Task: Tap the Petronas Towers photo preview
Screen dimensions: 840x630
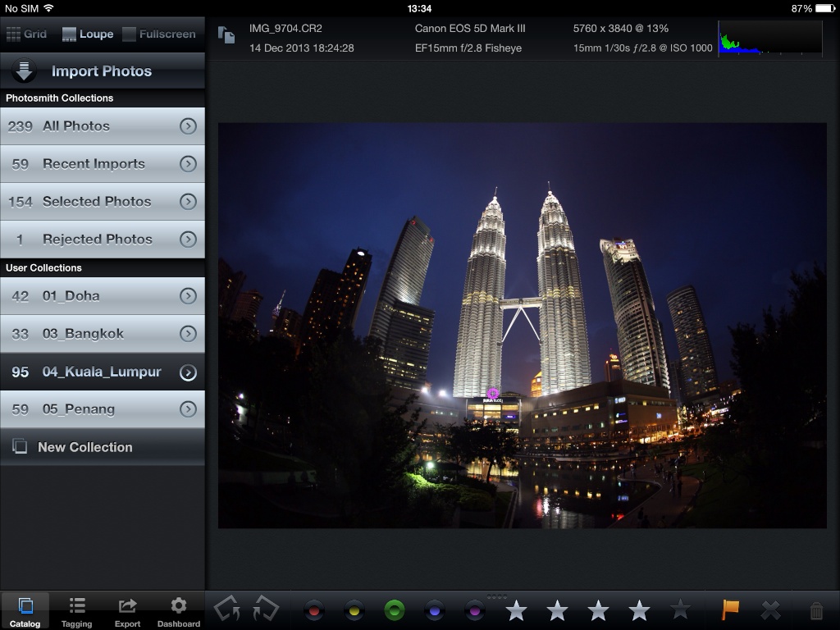Action: [x=523, y=326]
